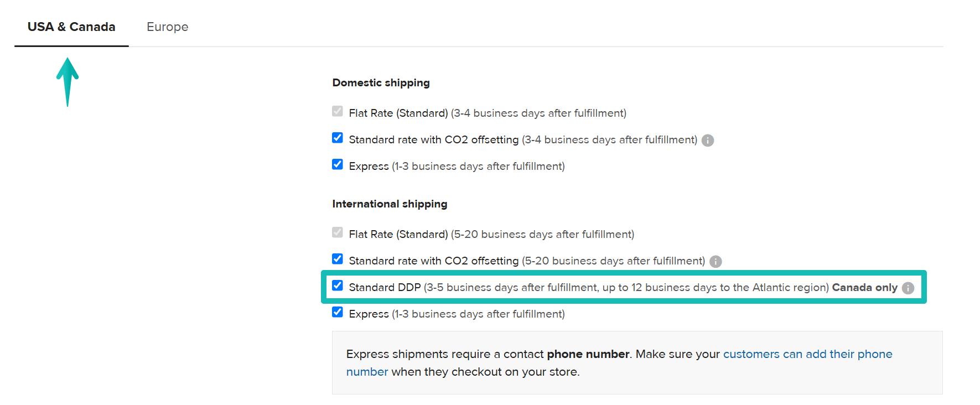Screen dimensions: 980x405
Task: Disable Express international shipping
Action: pyautogui.click(x=338, y=312)
